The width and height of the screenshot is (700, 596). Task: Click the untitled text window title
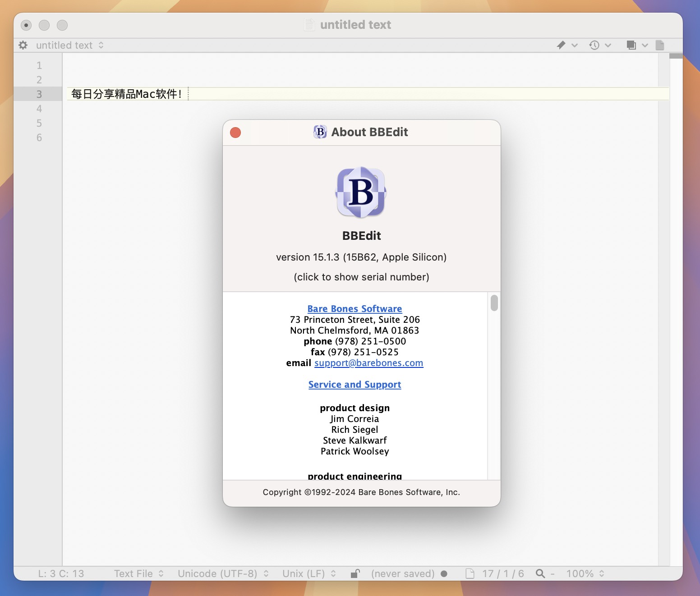[x=355, y=25]
